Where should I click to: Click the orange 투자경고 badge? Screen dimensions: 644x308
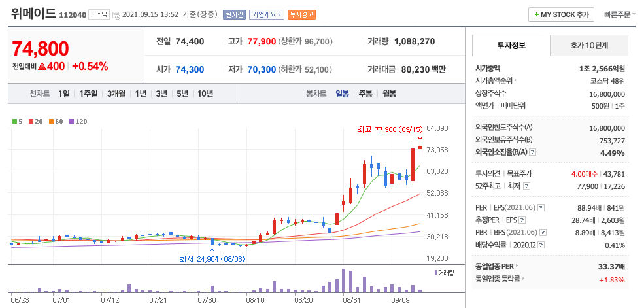pyautogui.click(x=301, y=15)
